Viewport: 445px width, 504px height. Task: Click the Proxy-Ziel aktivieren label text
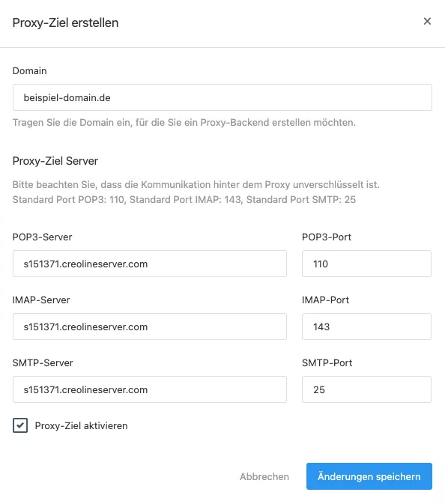[x=81, y=425]
